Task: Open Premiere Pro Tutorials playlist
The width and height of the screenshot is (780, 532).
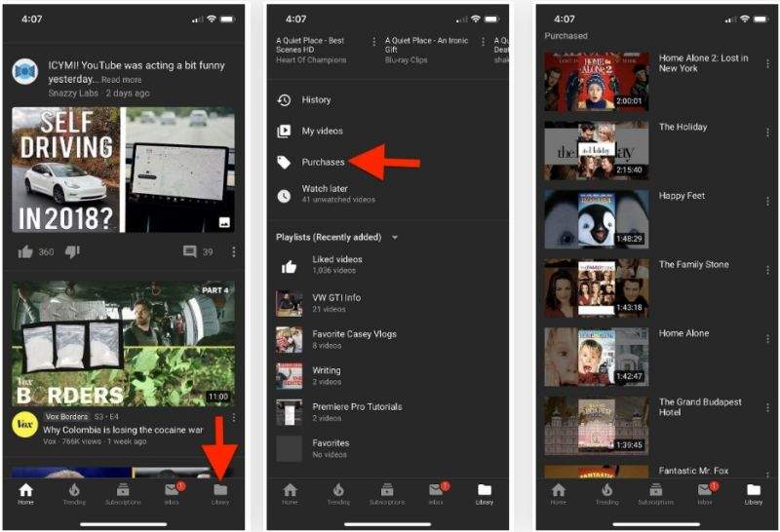Action: [x=387, y=412]
